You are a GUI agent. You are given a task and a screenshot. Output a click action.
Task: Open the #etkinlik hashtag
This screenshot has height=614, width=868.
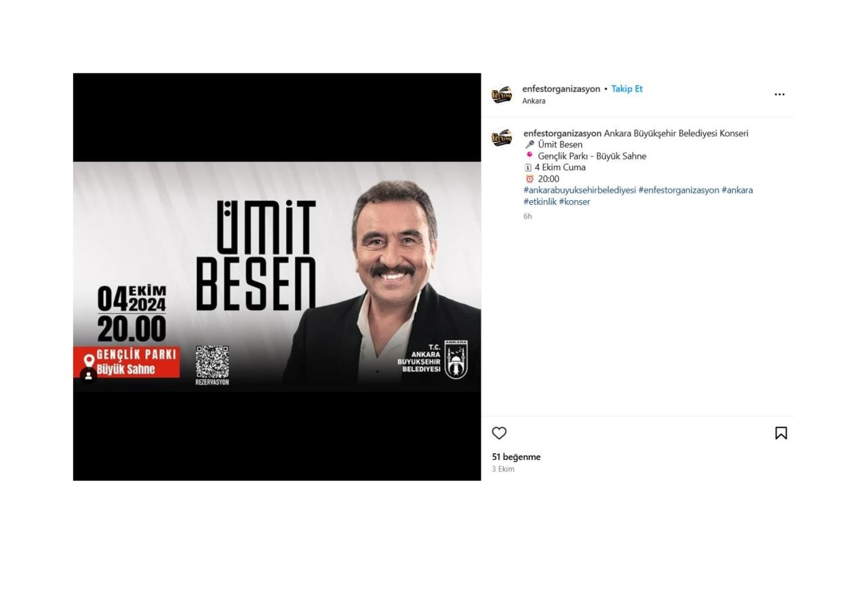point(540,202)
